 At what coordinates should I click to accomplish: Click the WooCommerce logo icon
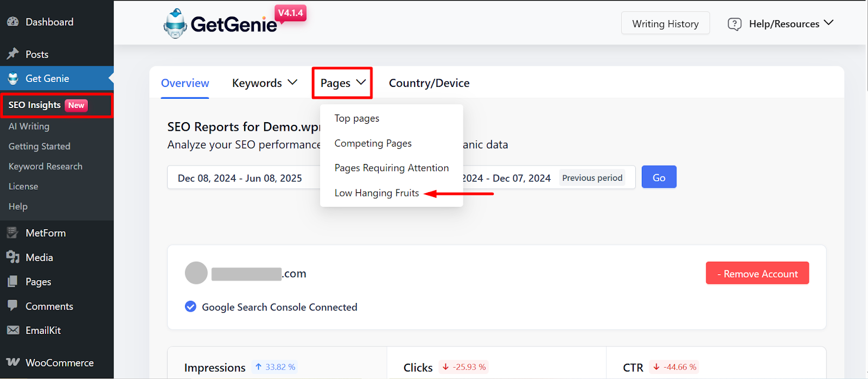[12, 362]
